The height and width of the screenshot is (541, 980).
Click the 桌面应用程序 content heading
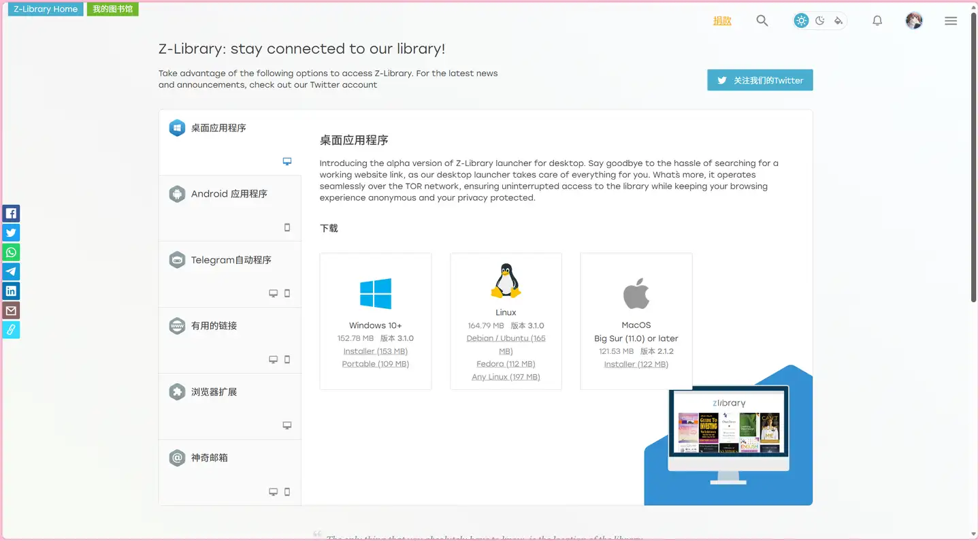pyautogui.click(x=354, y=140)
